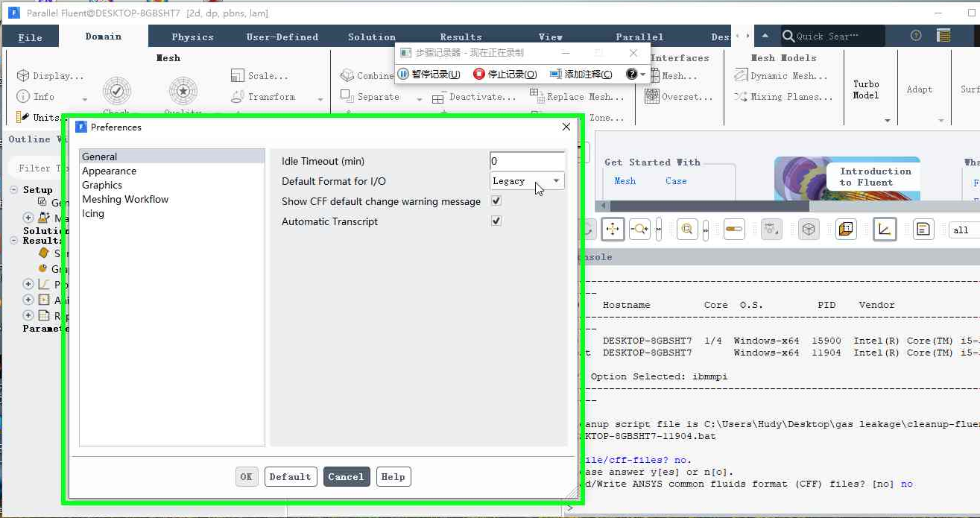Select the Scale mesh icon
Screen dimensions: 980x518
tap(237, 75)
